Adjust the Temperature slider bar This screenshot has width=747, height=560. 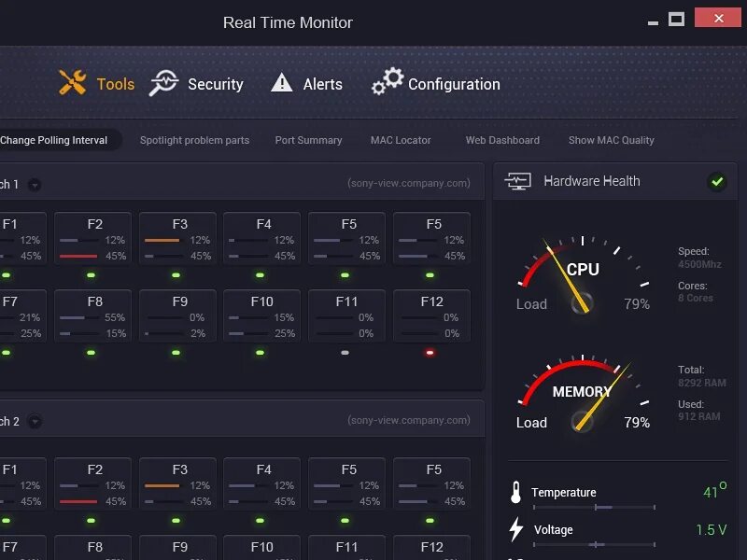(x=594, y=508)
